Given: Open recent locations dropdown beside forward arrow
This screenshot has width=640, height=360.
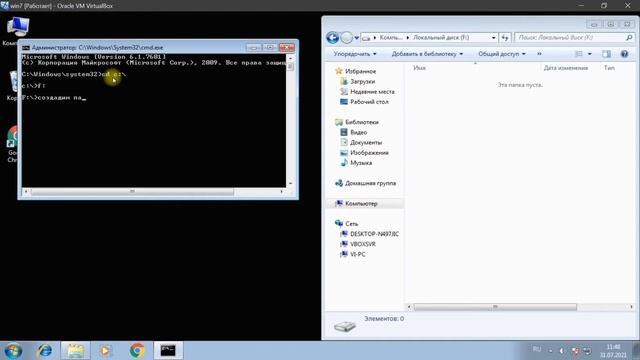Looking at the screenshot, I should point(356,38).
